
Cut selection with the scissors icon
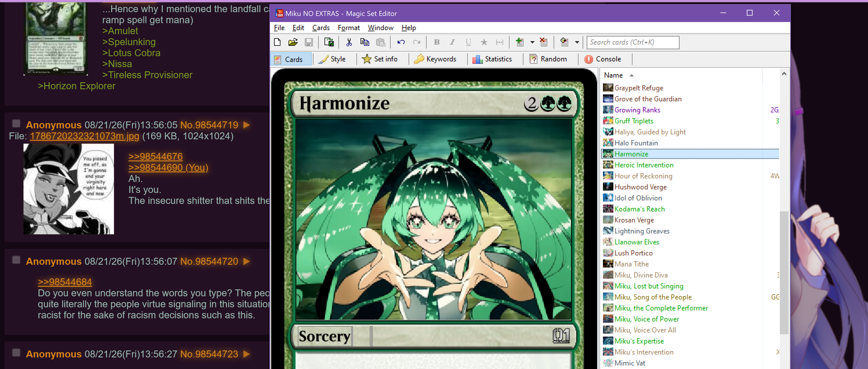click(349, 42)
